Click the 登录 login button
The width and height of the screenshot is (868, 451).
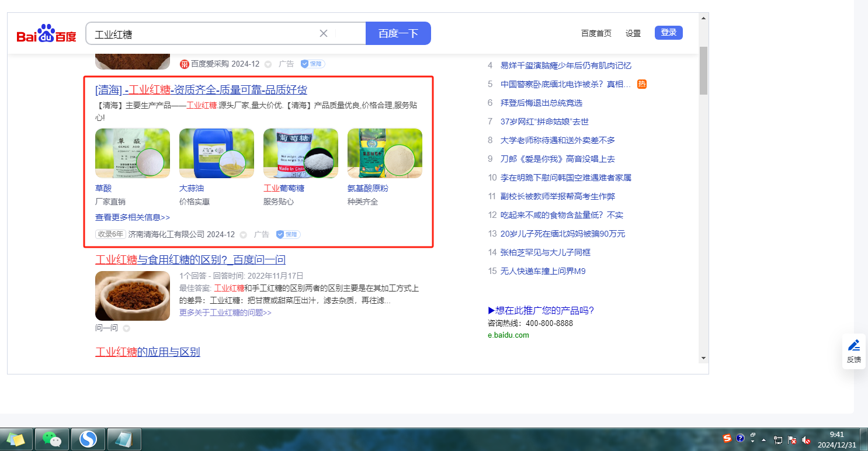(x=668, y=33)
